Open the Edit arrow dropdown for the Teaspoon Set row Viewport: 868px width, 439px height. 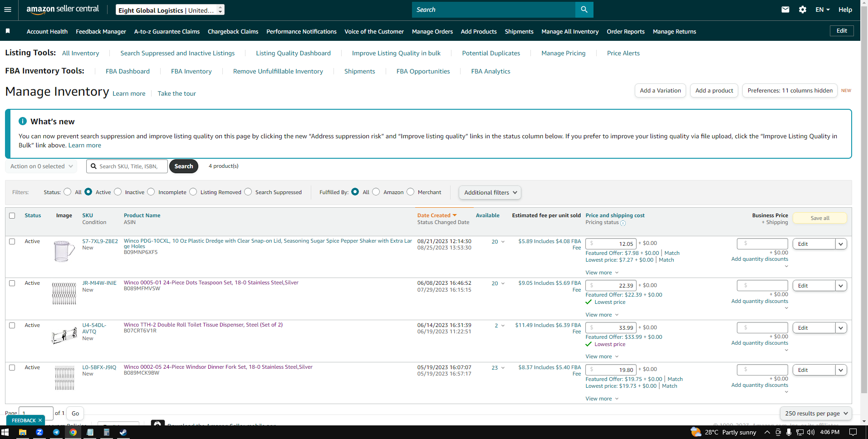click(841, 286)
